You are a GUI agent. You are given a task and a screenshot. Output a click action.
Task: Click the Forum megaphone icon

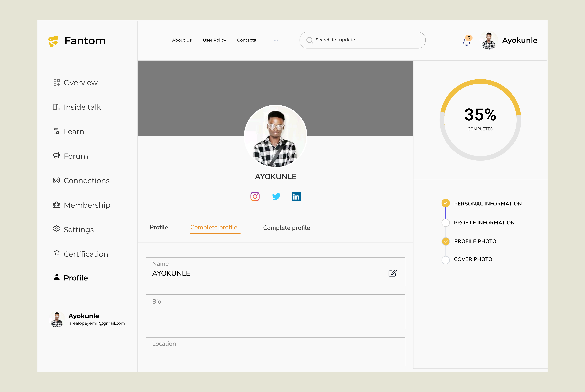(x=56, y=156)
